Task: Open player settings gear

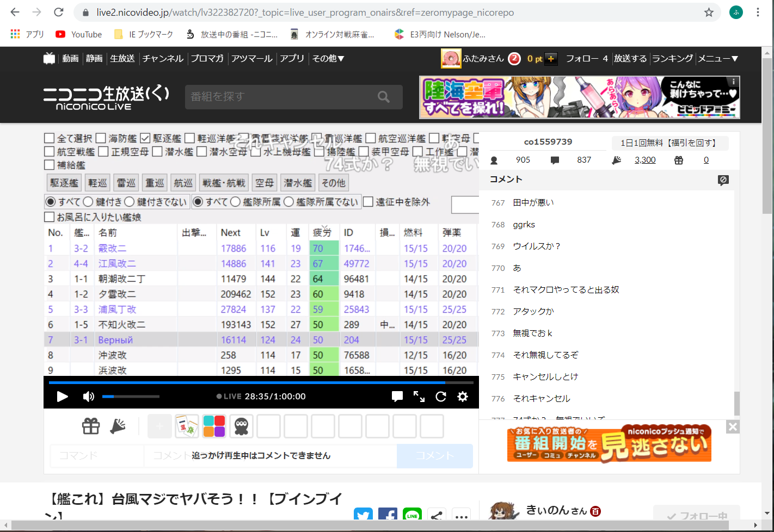Action: pos(463,397)
